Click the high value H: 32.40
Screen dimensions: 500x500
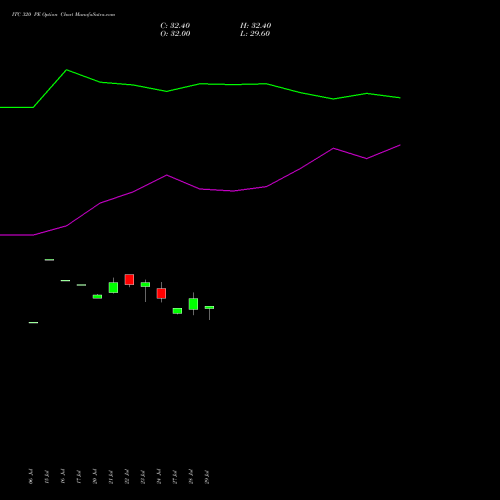point(256,26)
